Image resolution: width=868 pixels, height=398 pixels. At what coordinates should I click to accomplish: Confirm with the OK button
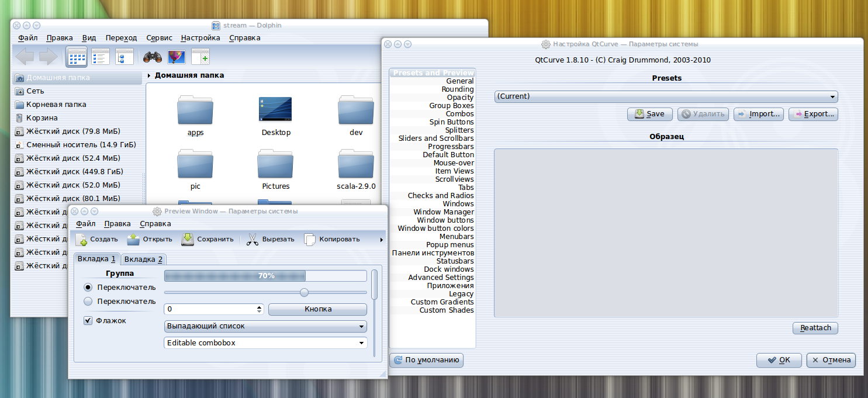[779, 360]
